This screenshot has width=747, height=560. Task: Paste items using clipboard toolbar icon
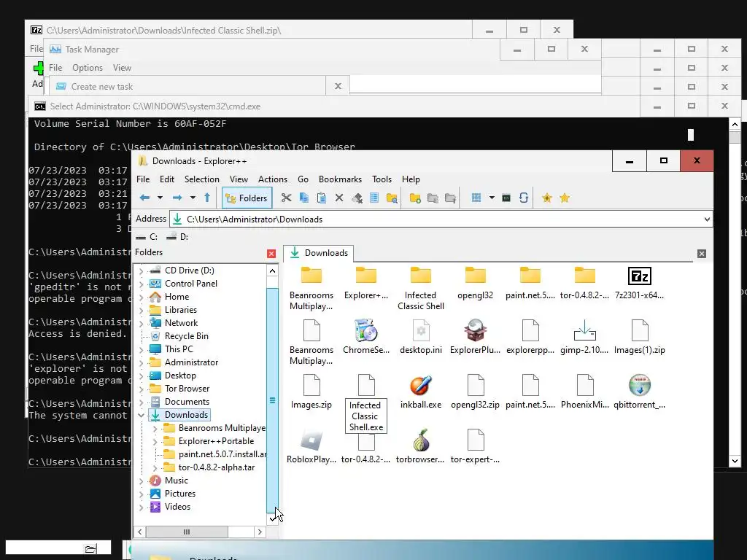[x=322, y=198]
